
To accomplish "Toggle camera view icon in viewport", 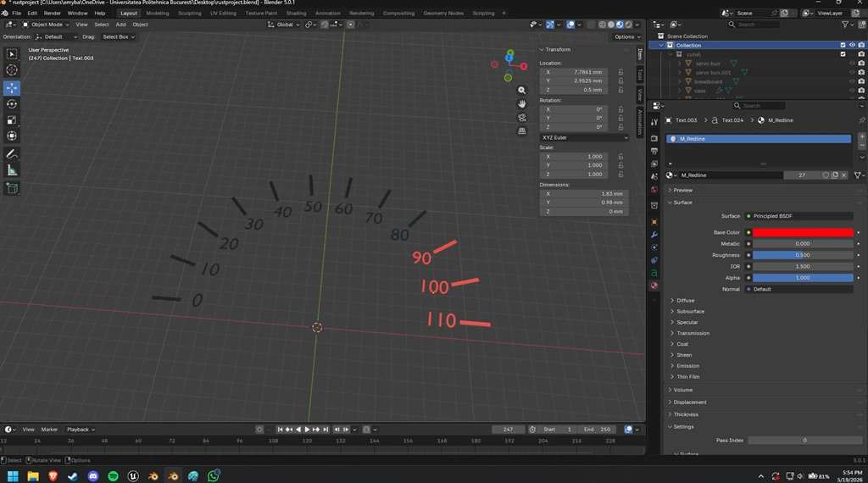I will coord(521,118).
